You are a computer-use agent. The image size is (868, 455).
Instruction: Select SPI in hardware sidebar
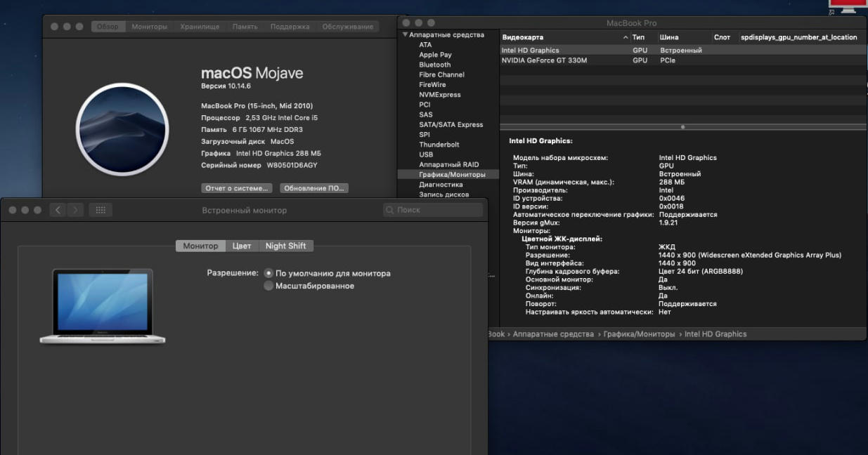(x=424, y=134)
